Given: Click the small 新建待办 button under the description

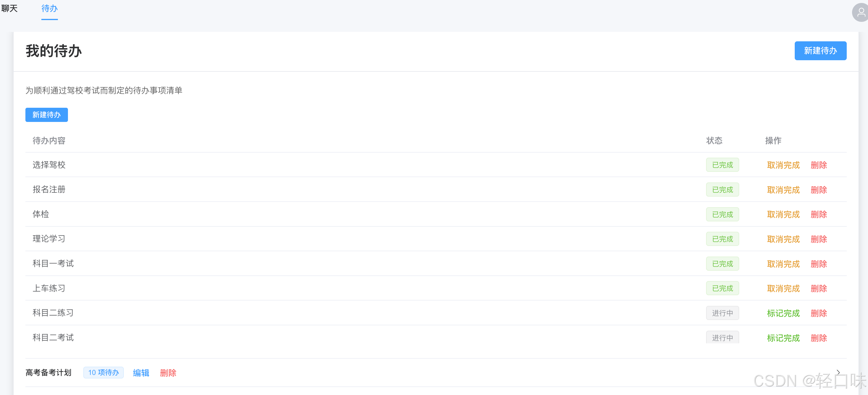Looking at the screenshot, I should pyautogui.click(x=46, y=115).
